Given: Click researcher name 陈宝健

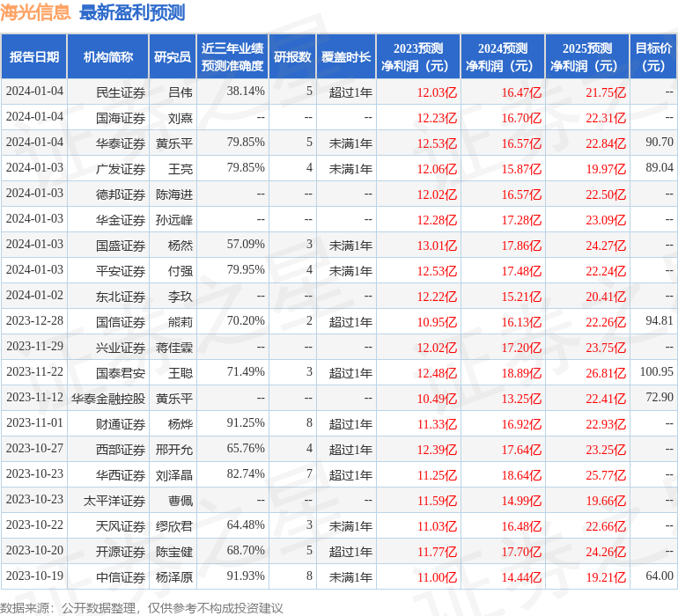Looking at the screenshot, I should tap(174, 551).
